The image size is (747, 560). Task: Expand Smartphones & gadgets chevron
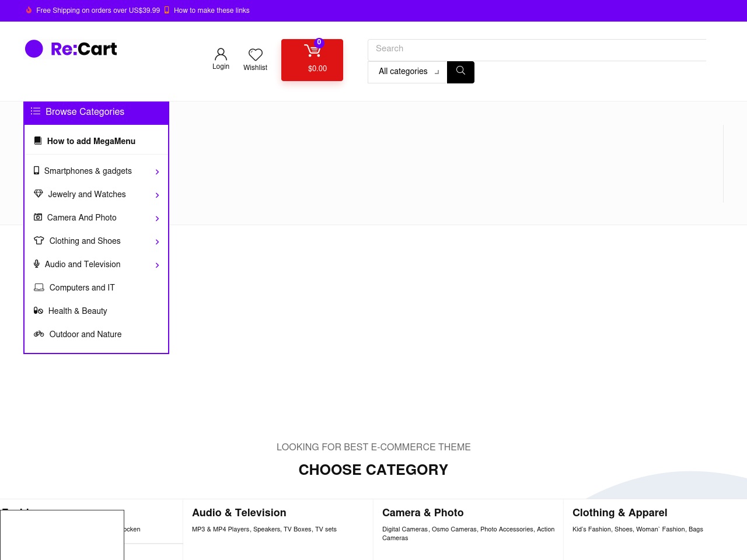tap(157, 171)
